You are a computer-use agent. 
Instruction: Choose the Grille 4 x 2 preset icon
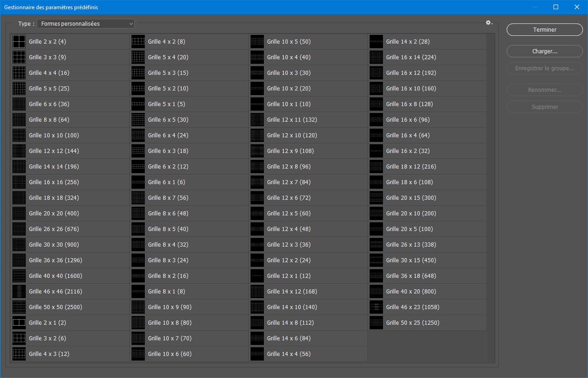(138, 42)
